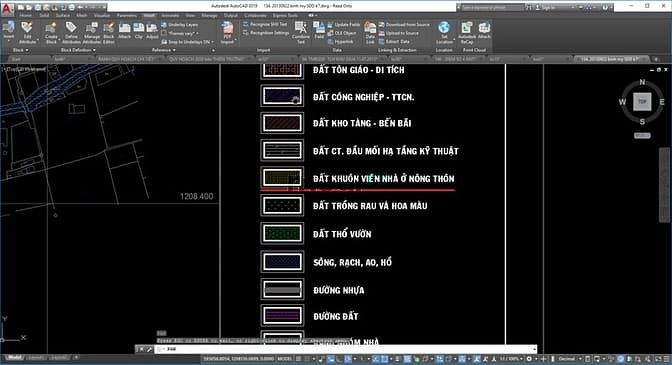This screenshot has height=365, width=672.
Task: Open the Output ribbon tab
Action: [231, 15]
